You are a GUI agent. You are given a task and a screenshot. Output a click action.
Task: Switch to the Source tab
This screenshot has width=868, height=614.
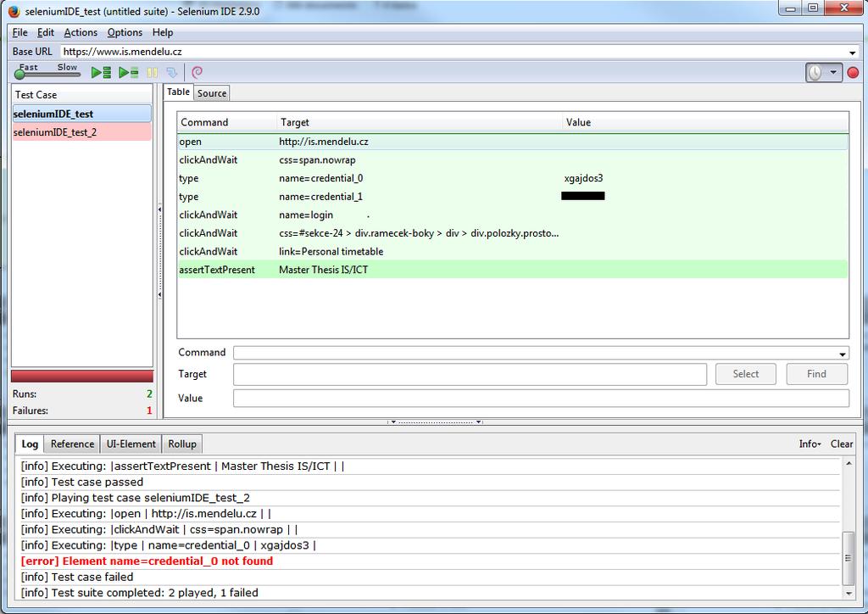[x=212, y=93]
